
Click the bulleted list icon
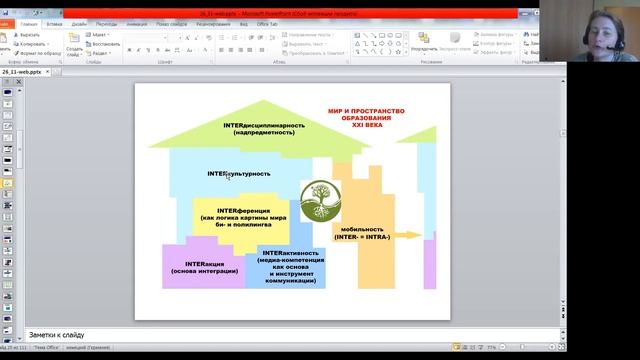[222, 38]
